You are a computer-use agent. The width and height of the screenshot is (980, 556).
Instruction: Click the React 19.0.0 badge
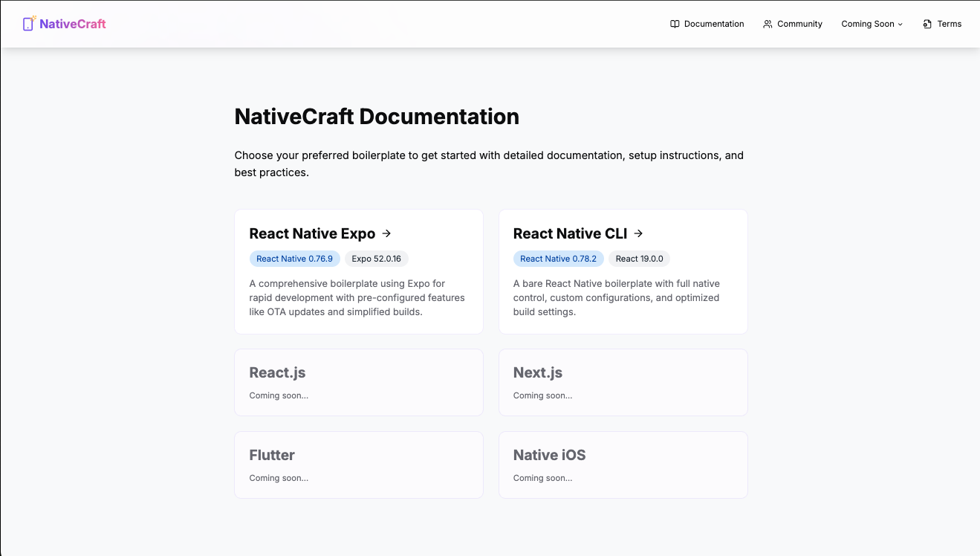coord(640,259)
